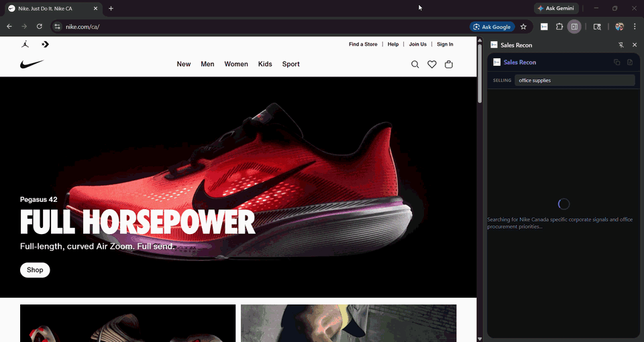644x342 pixels.
Task: Open the Sales Recon extension toolbar icon
Action: click(x=544, y=27)
